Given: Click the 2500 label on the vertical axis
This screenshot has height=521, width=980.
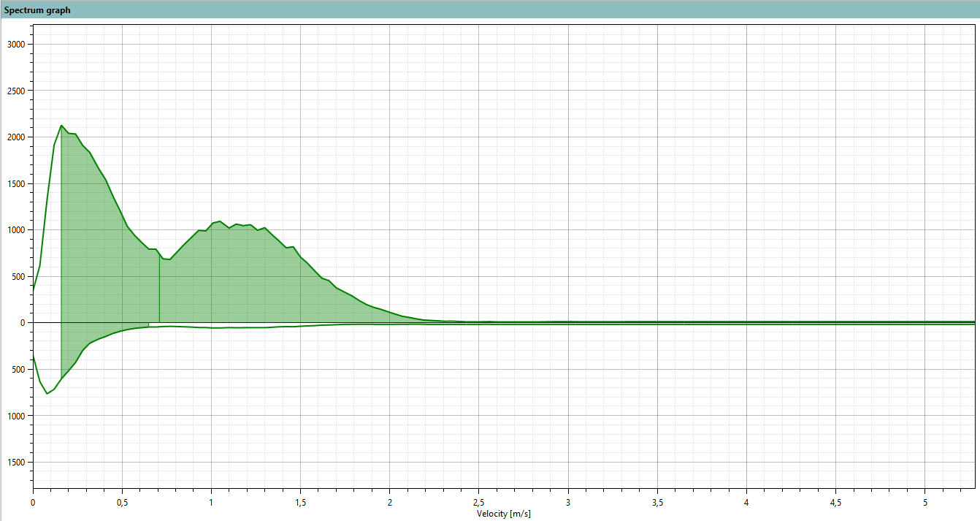Looking at the screenshot, I should pyautogui.click(x=17, y=91).
